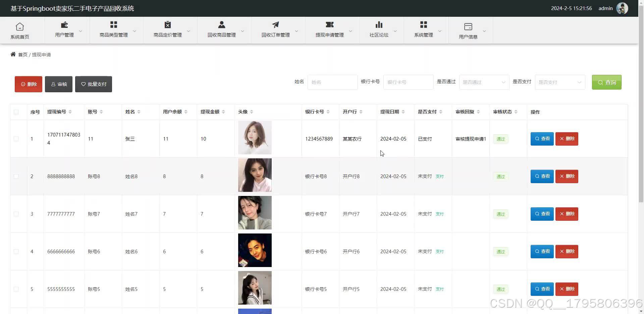
Task: Sort by 头像 column arrows
Action: 252,112
